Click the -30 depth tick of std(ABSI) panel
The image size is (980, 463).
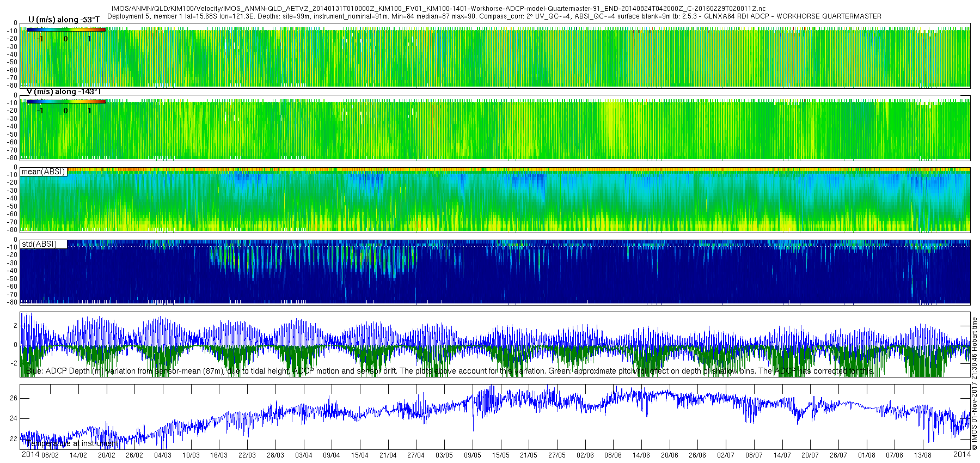point(12,263)
